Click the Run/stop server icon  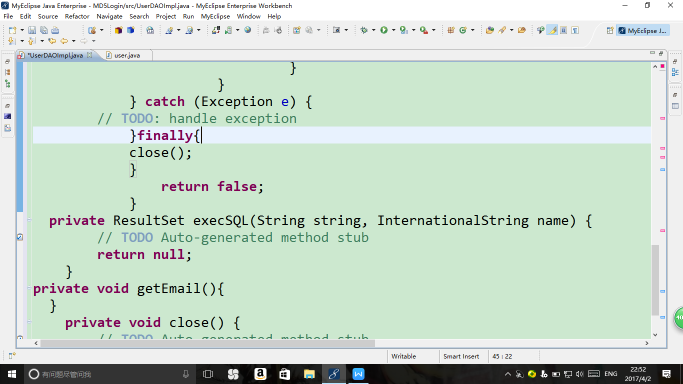coord(229,30)
